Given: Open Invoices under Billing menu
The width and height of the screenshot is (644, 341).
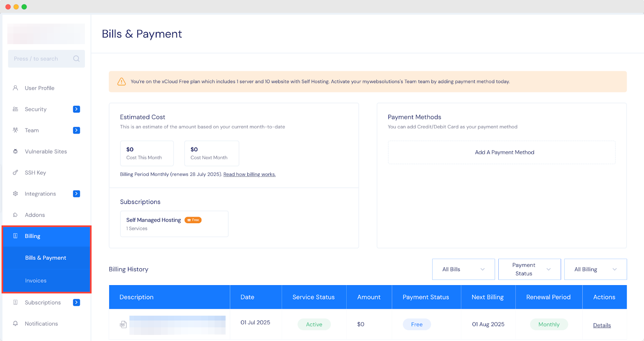Looking at the screenshot, I should click(x=36, y=281).
